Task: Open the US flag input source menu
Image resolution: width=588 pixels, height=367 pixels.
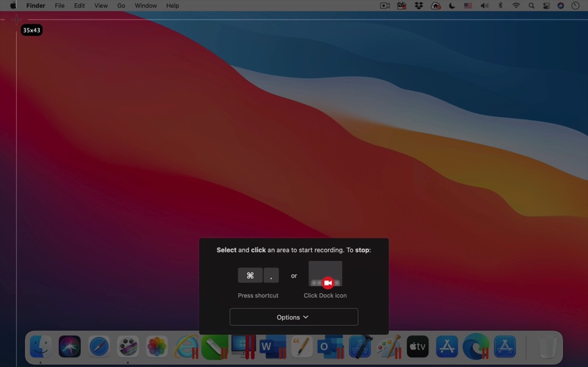Action: click(468, 6)
